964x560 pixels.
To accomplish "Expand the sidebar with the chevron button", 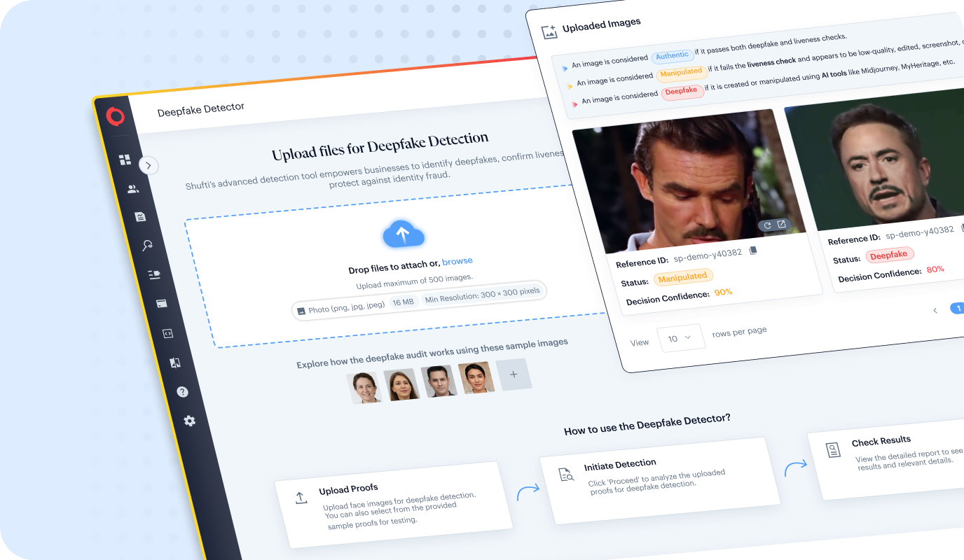I will pyautogui.click(x=149, y=166).
